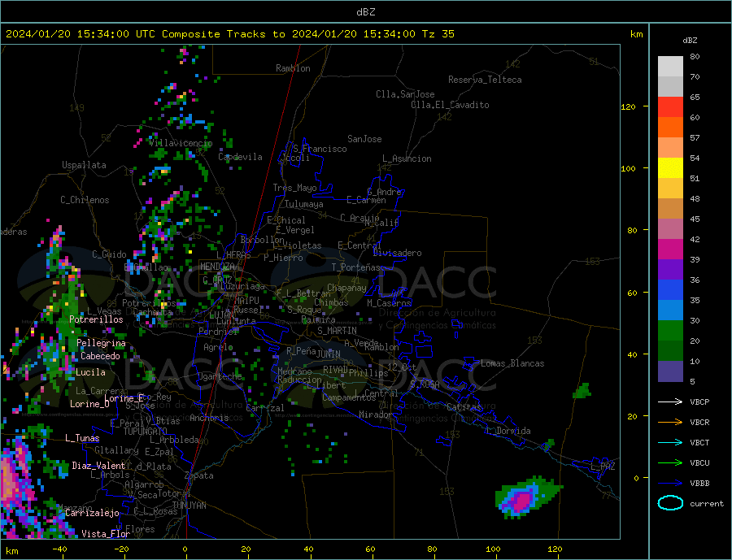This screenshot has width=732, height=560.
Task: Click the cyan 'current' ellipse legend symbol
Action: point(670,503)
